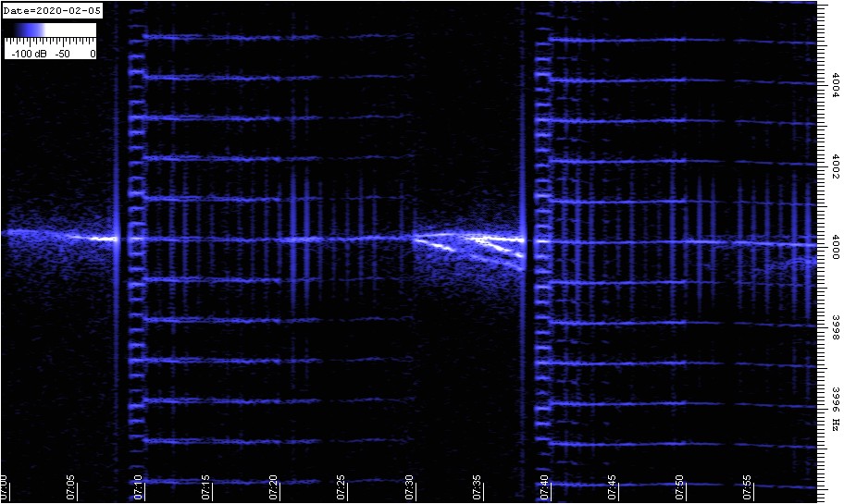Click the 0 dB legend scale value

point(93,54)
